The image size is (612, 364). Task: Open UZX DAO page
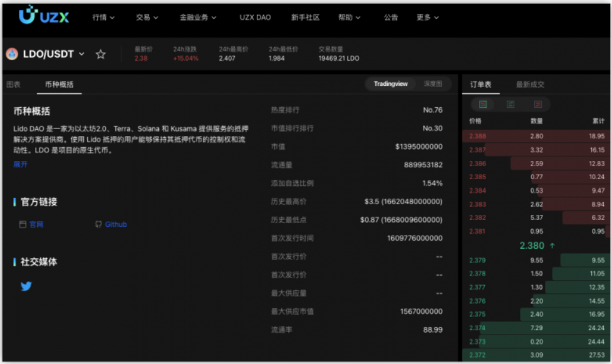tap(255, 17)
